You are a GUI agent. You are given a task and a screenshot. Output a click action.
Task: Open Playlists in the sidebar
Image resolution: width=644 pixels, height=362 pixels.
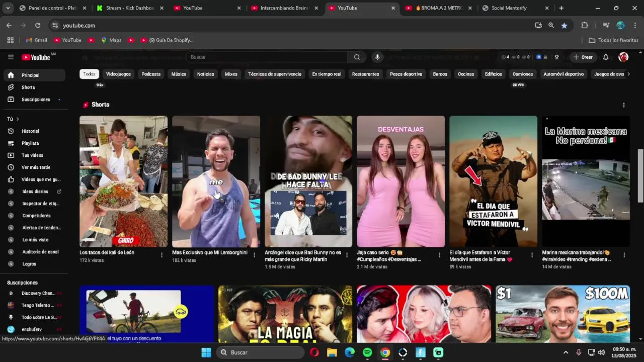(x=33, y=143)
